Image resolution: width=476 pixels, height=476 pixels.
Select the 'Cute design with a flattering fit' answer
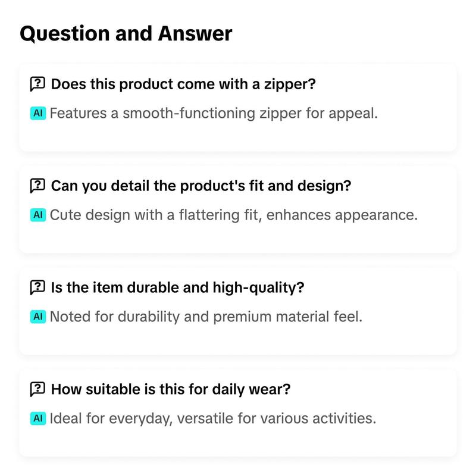[x=234, y=215]
